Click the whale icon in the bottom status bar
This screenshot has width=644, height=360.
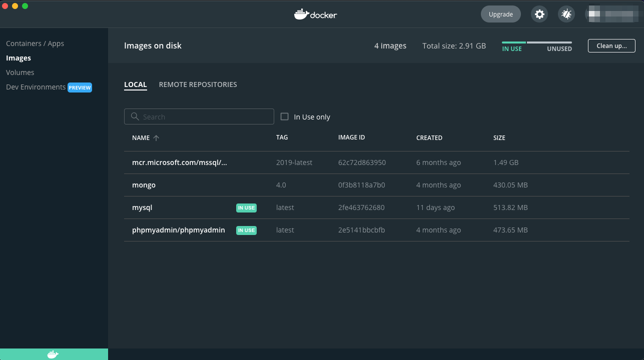click(x=52, y=354)
